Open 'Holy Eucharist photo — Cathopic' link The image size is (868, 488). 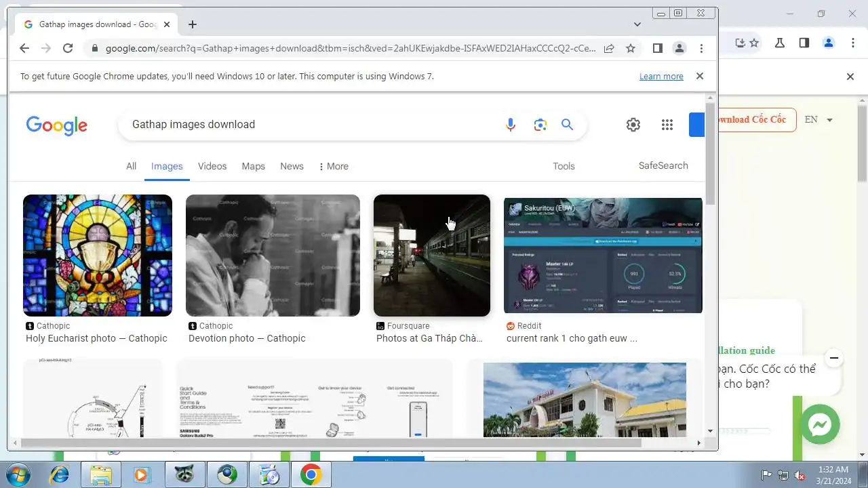[96, 338]
